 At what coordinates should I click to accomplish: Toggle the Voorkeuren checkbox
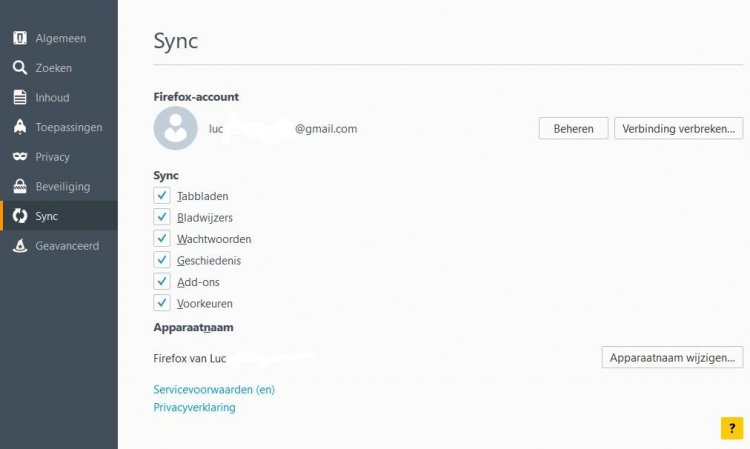coord(162,303)
